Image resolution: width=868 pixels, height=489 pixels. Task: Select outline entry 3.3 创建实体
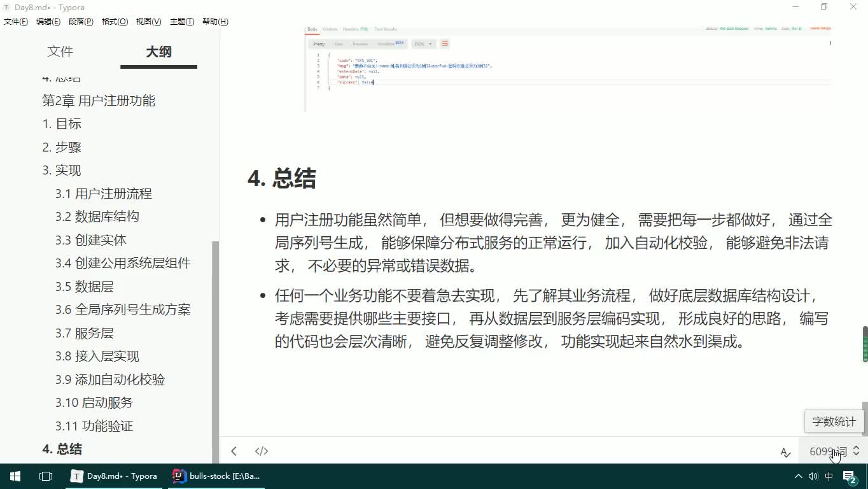click(x=90, y=240)
